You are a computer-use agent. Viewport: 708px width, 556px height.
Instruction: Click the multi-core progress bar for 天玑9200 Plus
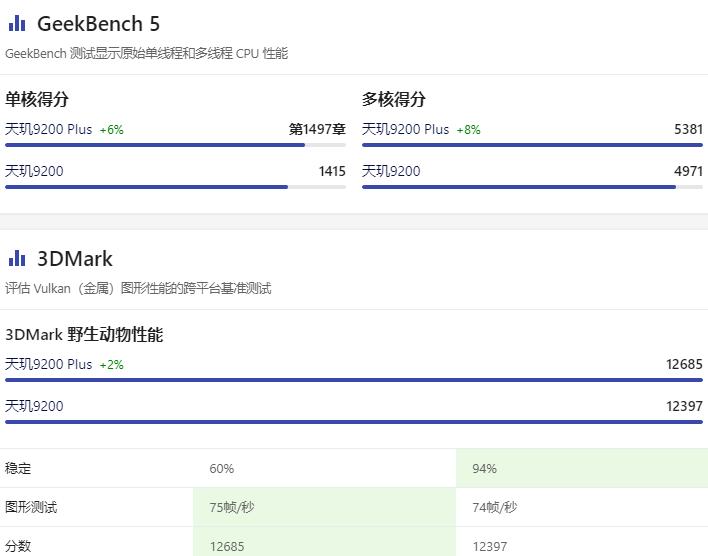coord(532,145)
